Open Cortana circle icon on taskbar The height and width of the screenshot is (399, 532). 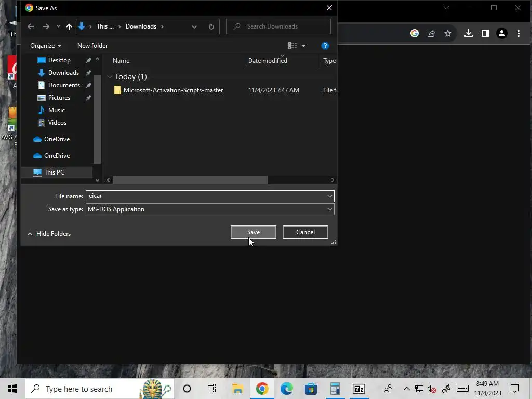187,389
